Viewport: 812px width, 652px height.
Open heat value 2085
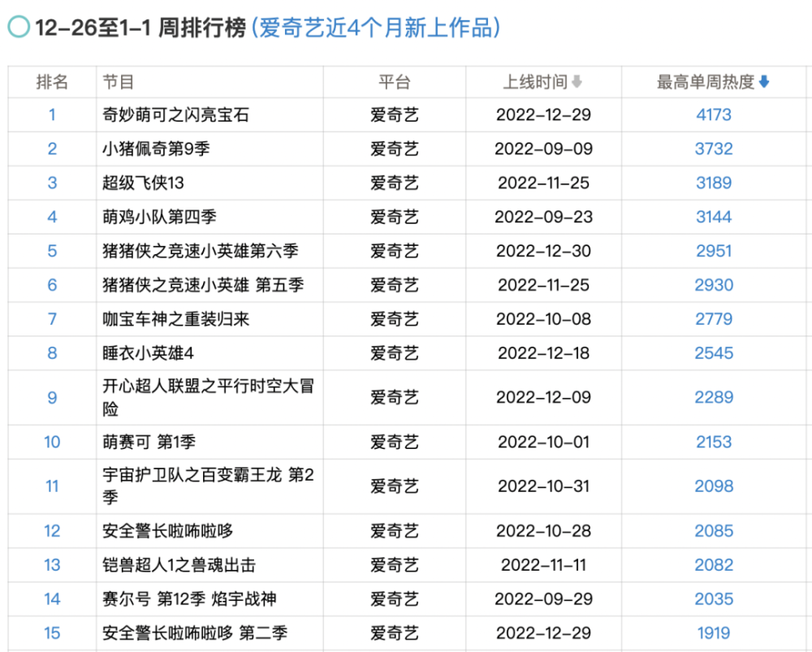714,531
